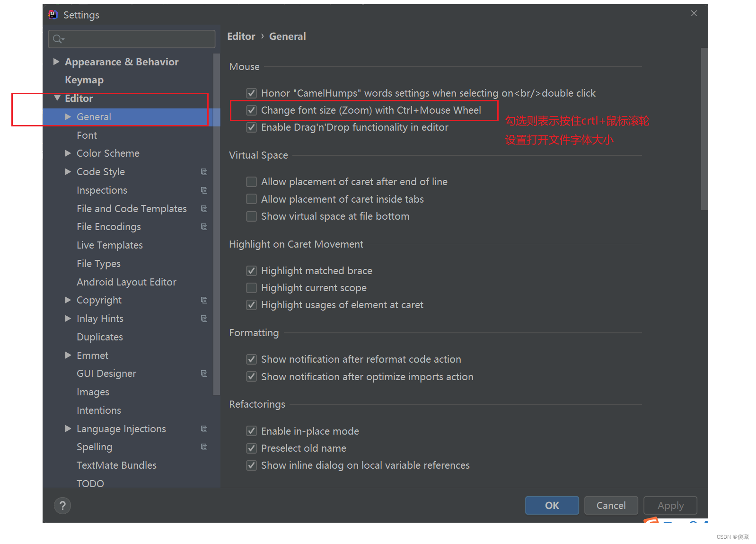Expand the Color Scheme node arrow
Image resolution: width=756 pixels, height=544 pixels.
[x=68, y=153]
